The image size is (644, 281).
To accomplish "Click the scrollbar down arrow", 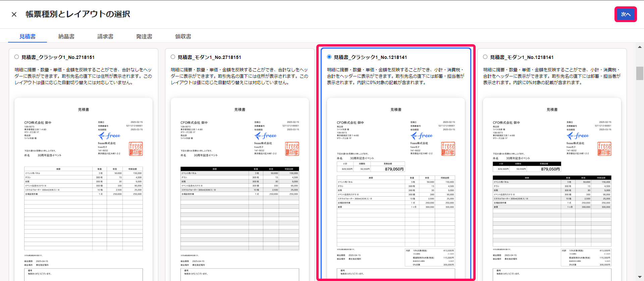I will pos(640,277).
